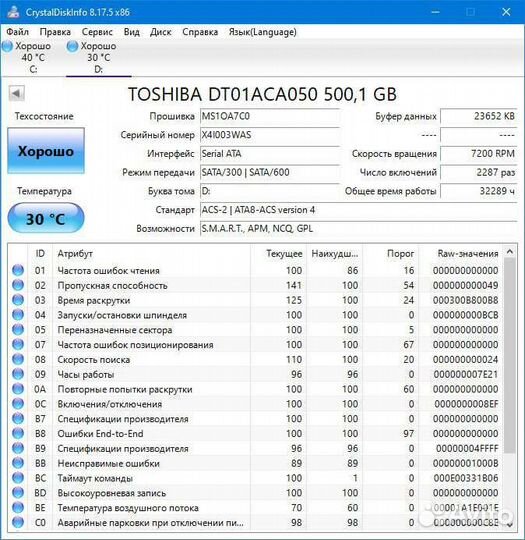Click raw value 000300B800B8 of Время раскрутки
The width and height of the screenshot is (525, 540).
click(465, 300)
